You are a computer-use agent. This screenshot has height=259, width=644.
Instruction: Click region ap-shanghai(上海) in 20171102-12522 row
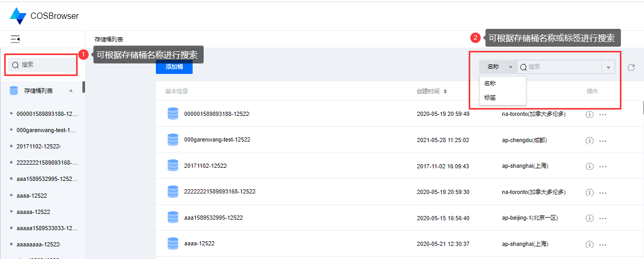coord(525,166)
